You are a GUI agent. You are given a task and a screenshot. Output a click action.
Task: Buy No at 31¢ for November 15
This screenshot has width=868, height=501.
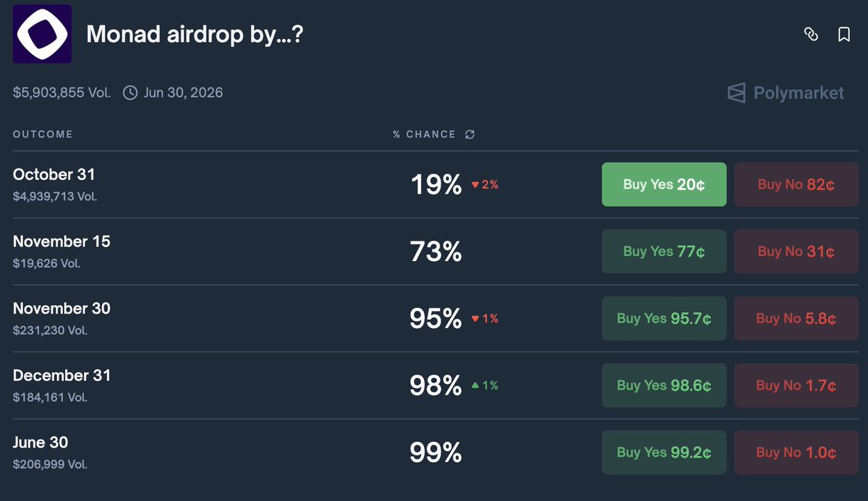click(796, 252)
